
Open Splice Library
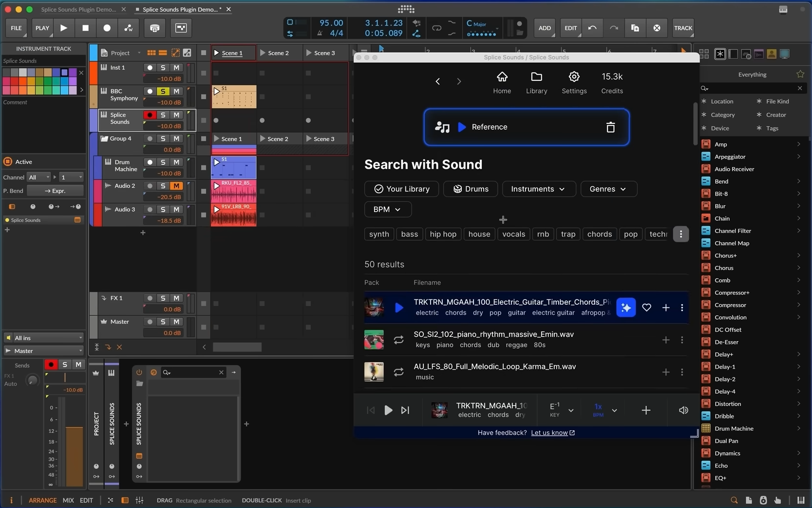pos(536,82)
